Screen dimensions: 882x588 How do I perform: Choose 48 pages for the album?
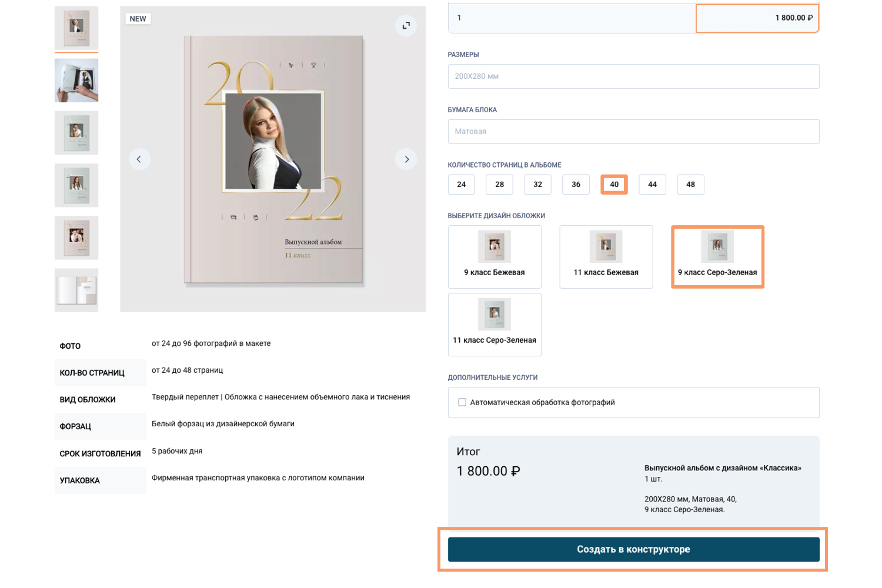click(690, 185)
